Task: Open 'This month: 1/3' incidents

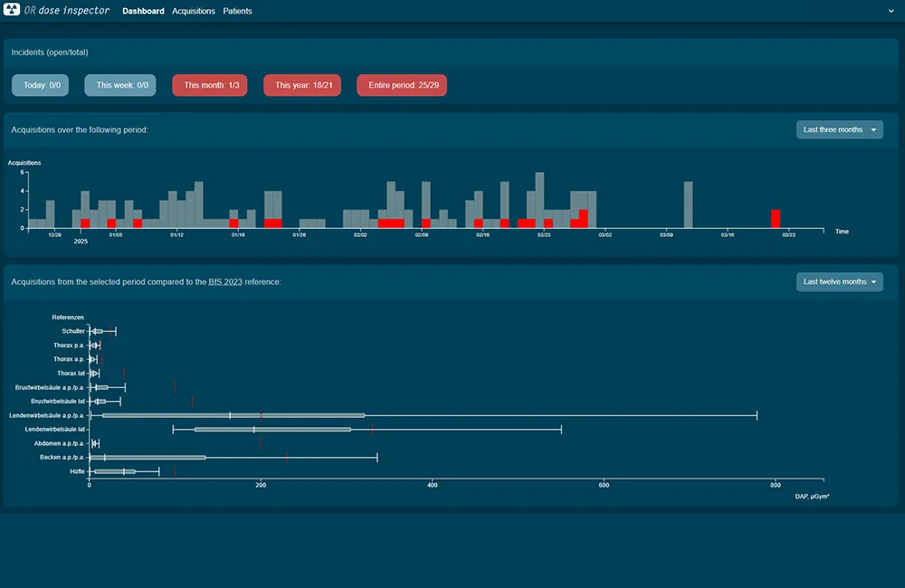Action: click(x=211, y=85)
